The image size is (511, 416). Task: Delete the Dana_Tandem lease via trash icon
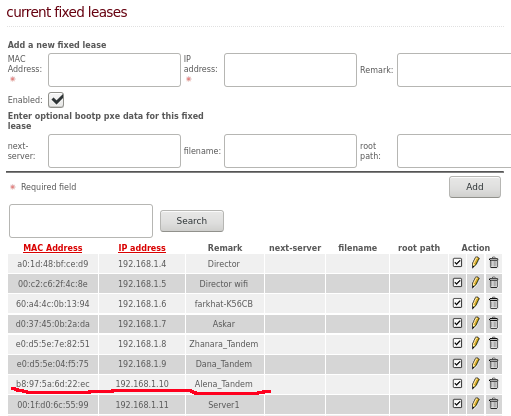[494, 363]
